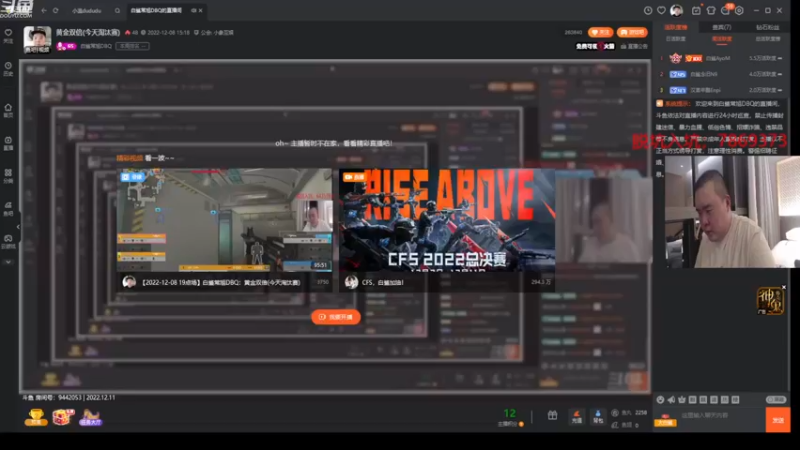Go back with the title bar arrow

tap(44, 10)
